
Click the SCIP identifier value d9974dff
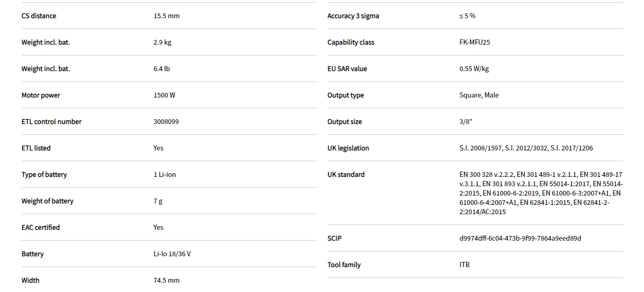(520, 239)
